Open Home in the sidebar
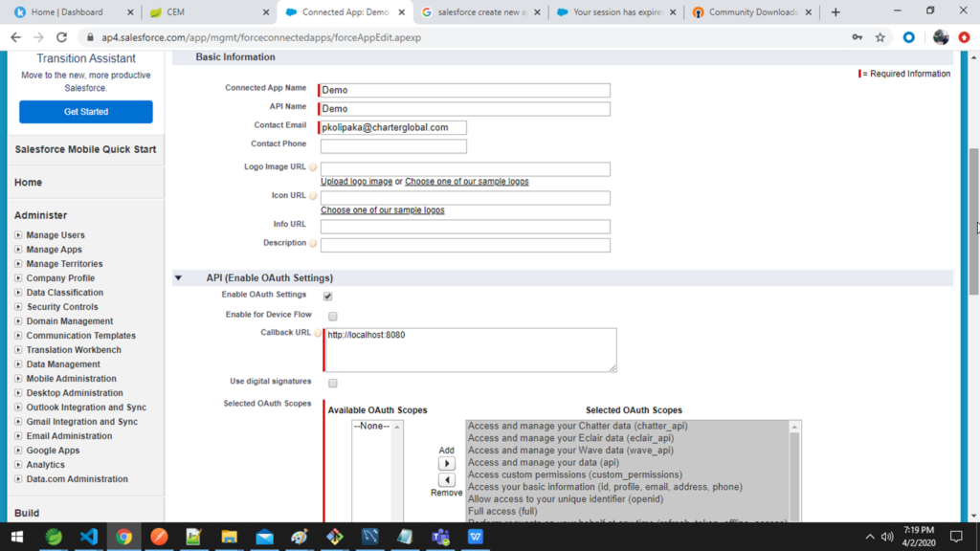Image resolution: width=980 pixels, height=551 pixels. 28,183
